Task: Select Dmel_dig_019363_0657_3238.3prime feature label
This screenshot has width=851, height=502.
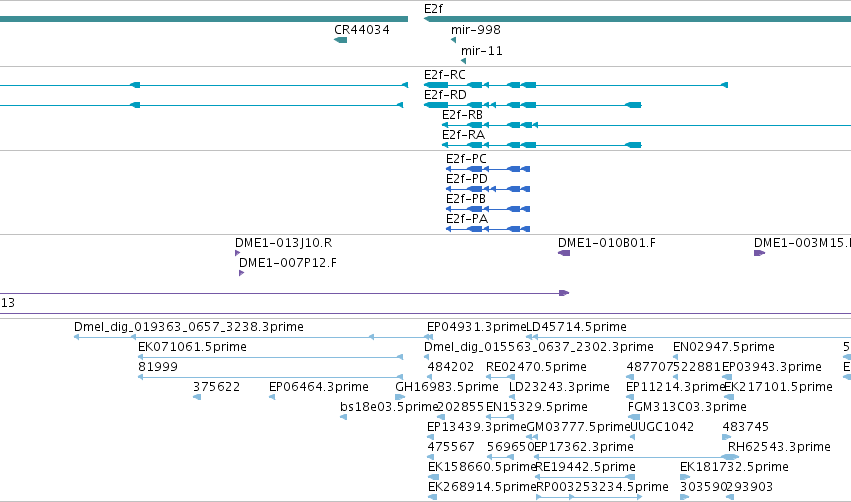Action: [188, 327]
